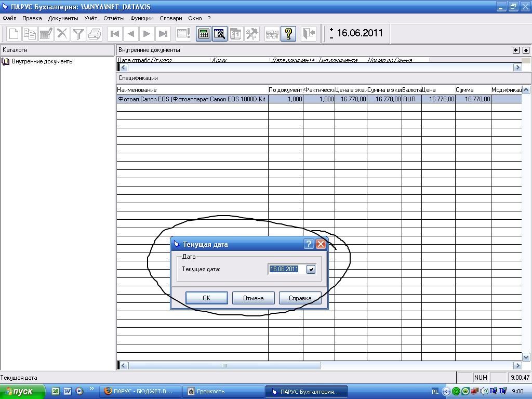
Task: Open the calendar dropdown next to the date field
Action: pyautogui.click(x=311, y=269)
